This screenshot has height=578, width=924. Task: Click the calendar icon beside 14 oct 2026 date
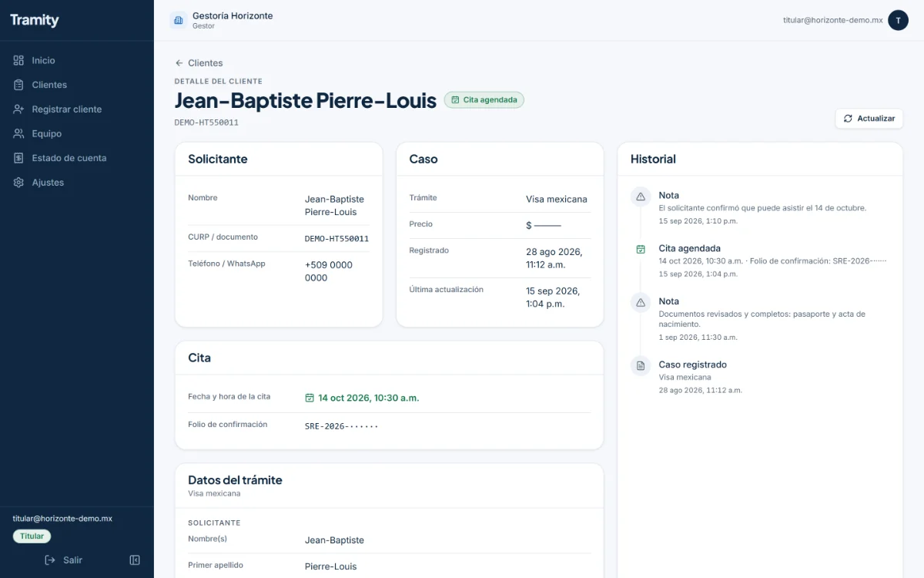coord(310,398)
